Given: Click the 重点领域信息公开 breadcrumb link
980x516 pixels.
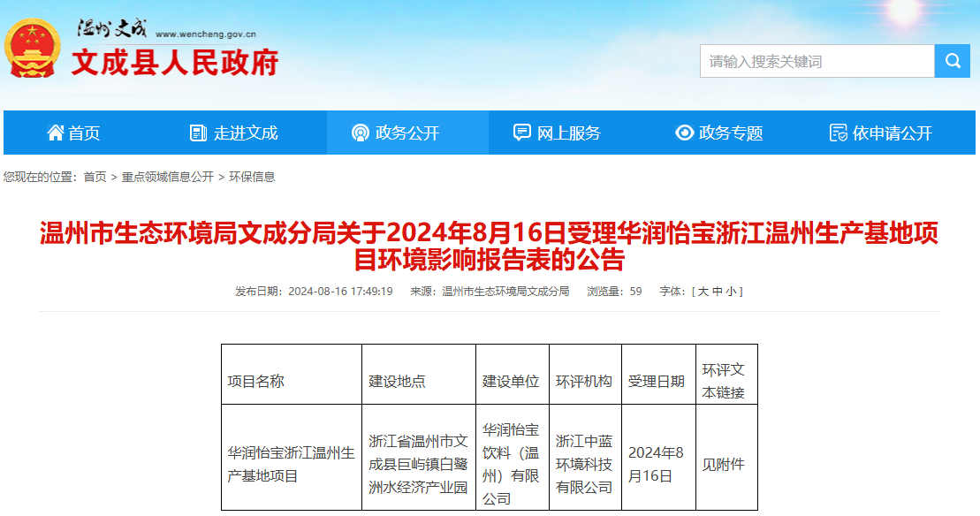Looking at the screenshot, I should (168, 177).
